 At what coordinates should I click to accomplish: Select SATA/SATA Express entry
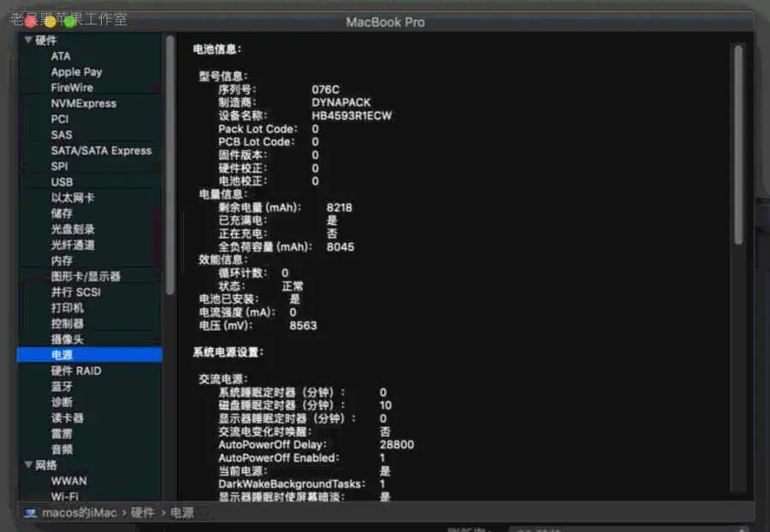pos(102,151)
